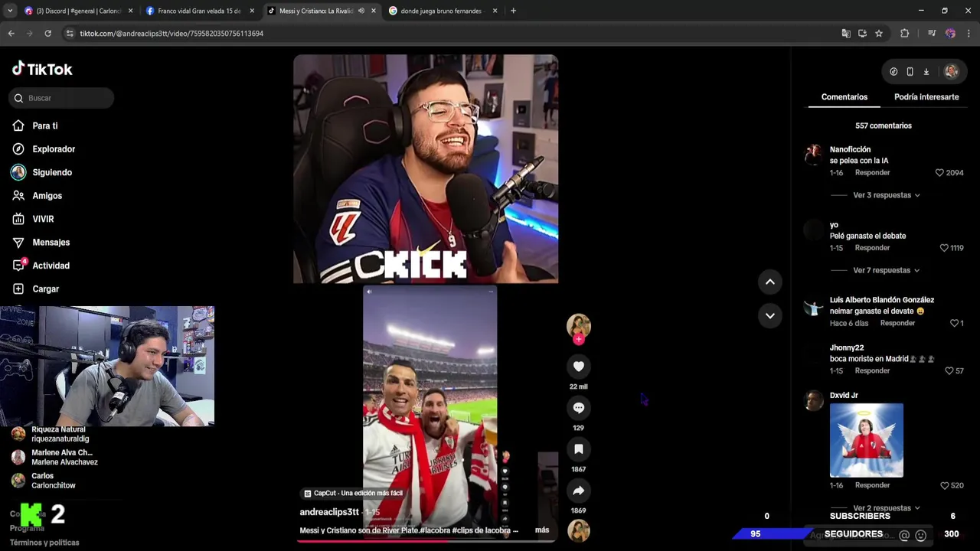
Task: Open TikTok coins icon in top bar
Action: 893,71
